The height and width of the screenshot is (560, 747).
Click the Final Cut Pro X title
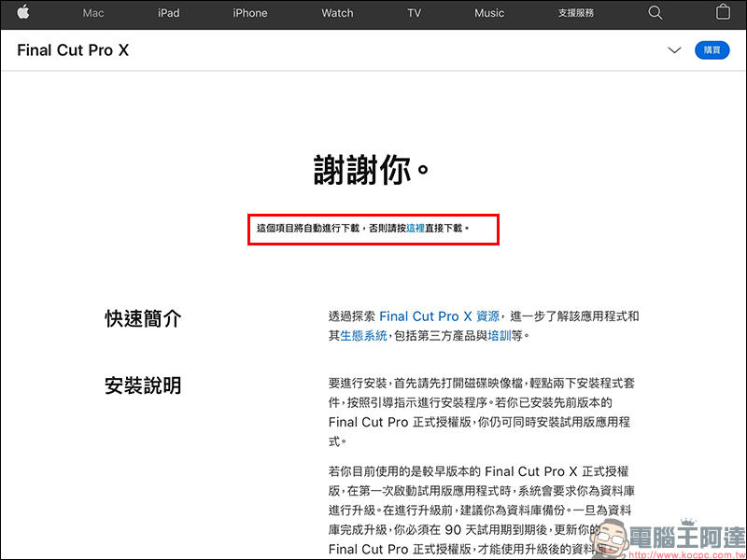[x=73, y=50]
